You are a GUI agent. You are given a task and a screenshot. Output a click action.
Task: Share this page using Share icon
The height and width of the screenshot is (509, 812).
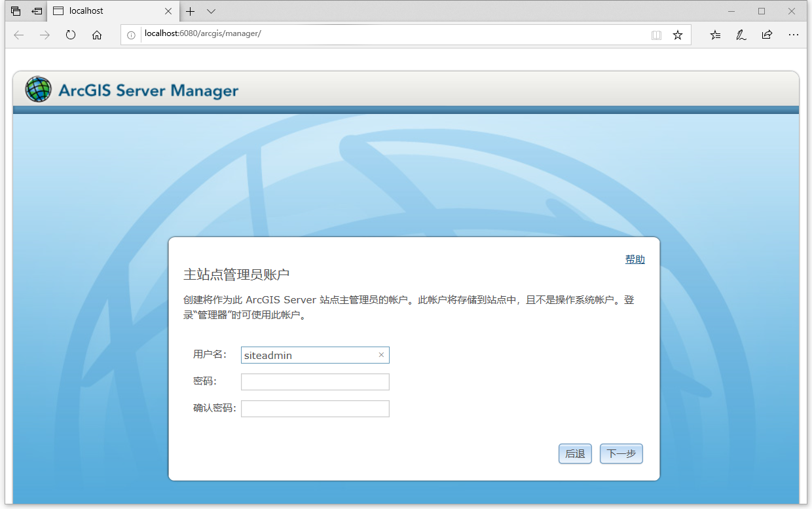click(767, 35)
